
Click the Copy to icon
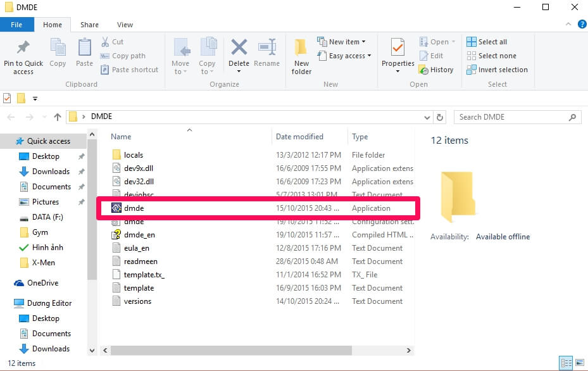[x=208, y=47]
